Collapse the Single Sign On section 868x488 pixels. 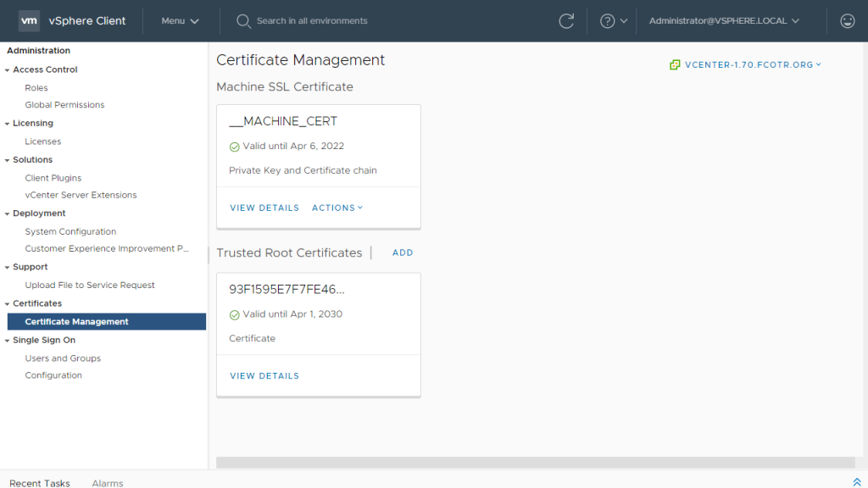(x=8, y=341)
